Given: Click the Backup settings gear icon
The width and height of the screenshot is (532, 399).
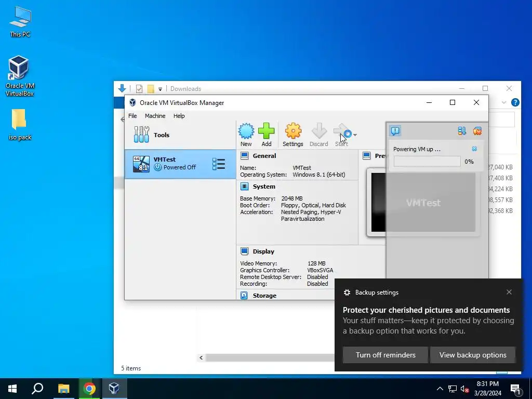Looking at the screenshot, I should [347, 292].
